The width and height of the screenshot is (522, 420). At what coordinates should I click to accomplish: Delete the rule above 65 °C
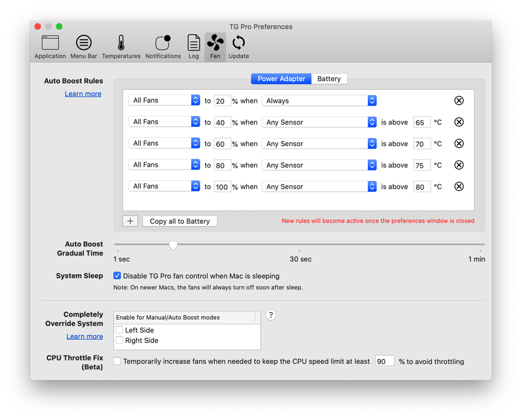pos(459,122)
